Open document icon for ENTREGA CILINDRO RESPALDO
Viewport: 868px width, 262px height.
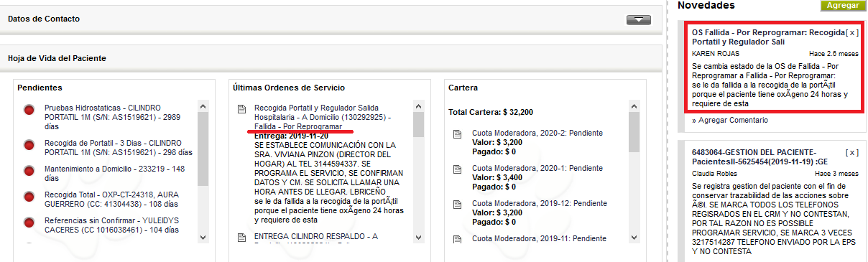(242, 238)
